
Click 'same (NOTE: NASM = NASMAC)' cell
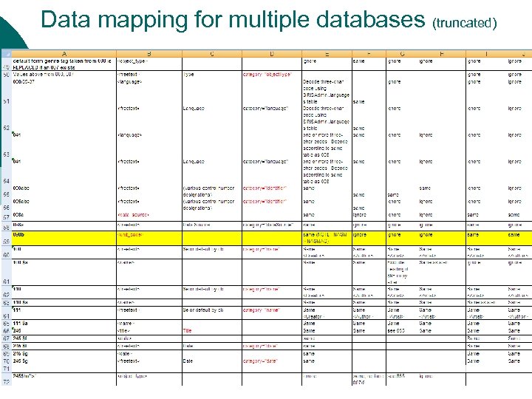(x=327, y=239)
